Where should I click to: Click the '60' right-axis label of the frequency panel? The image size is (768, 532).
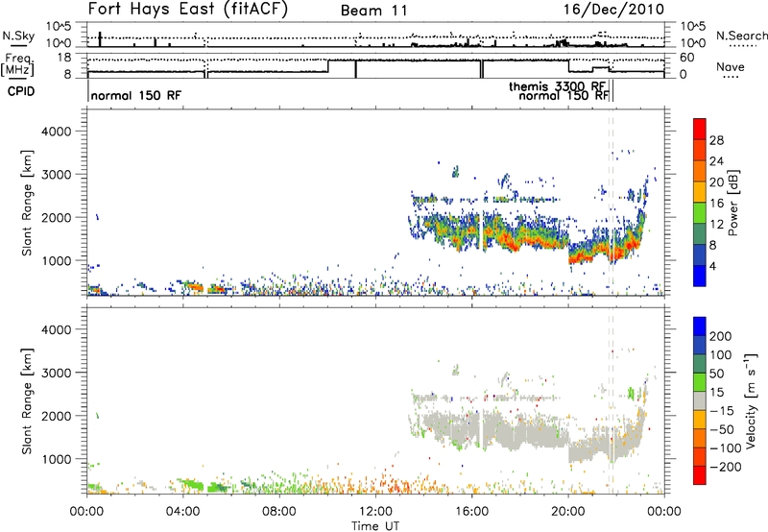[686, 58]
